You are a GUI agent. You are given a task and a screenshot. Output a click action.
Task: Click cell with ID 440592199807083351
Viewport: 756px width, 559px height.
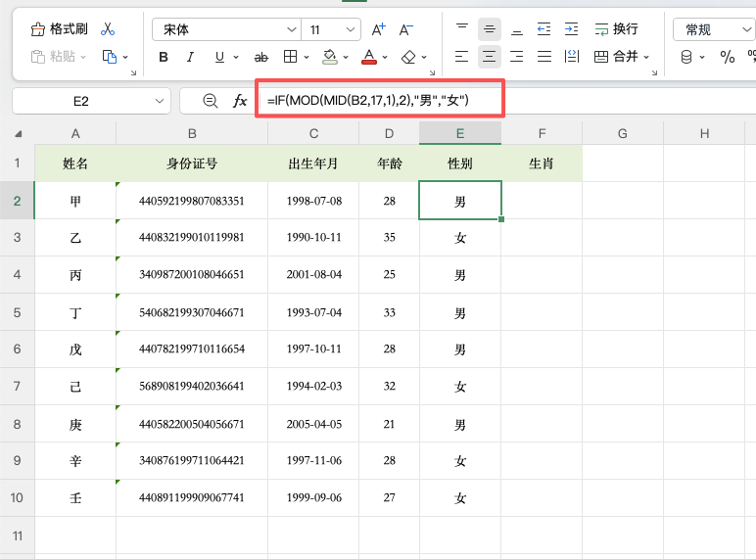(x=192, y=201)
